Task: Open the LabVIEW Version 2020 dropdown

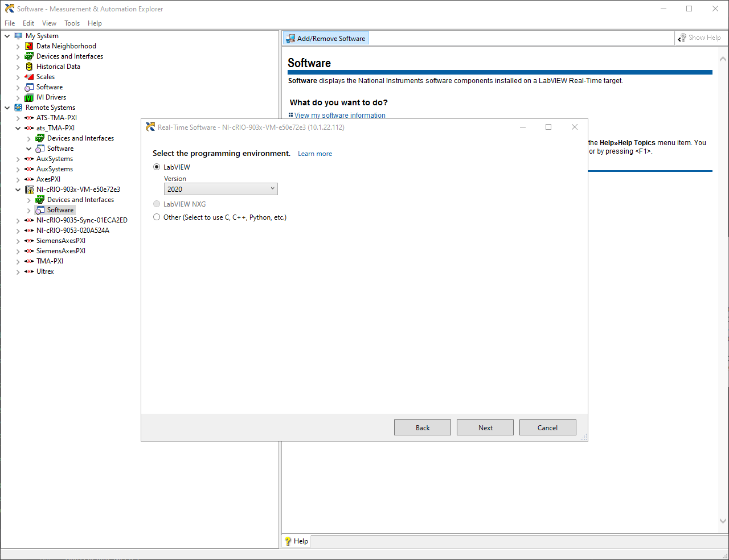Action: (x=221, y=189)
